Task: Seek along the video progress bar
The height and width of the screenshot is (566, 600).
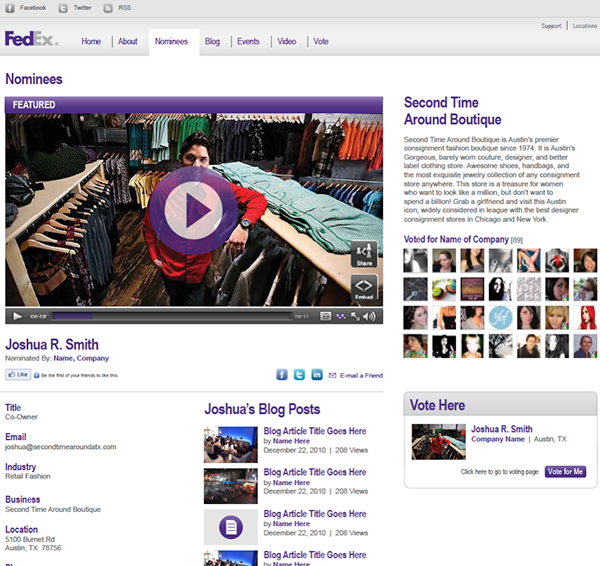Action: (x=171, y=316)
